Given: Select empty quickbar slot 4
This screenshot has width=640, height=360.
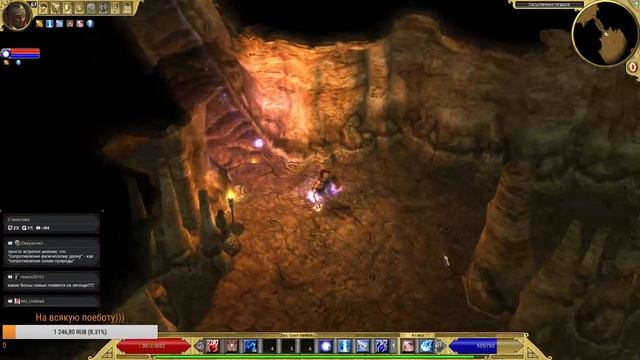Looking at the screenshot, I should point(269,346).
